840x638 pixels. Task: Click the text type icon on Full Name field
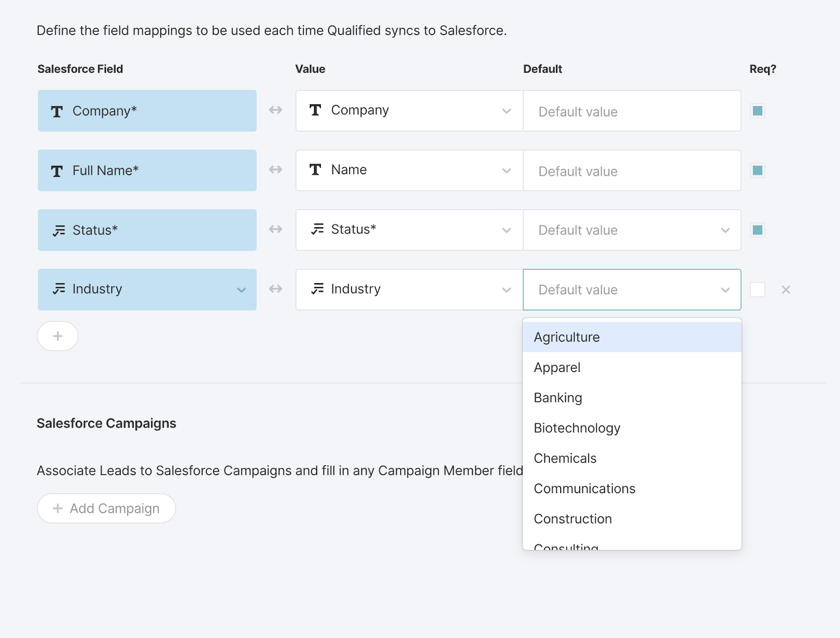coord(57,170)
